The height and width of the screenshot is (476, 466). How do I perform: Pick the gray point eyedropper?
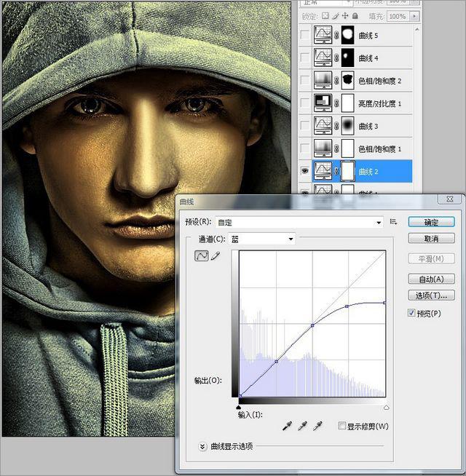pos(302,426)
